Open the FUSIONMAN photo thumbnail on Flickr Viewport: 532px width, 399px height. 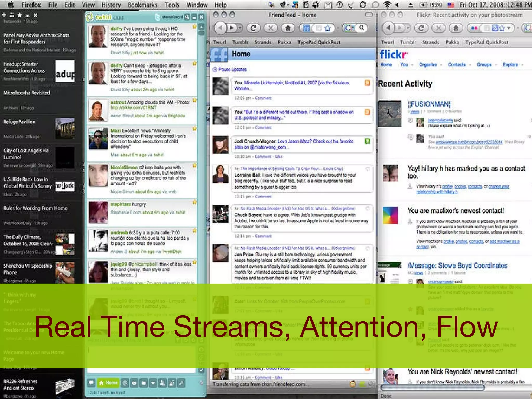coord(390,114)
